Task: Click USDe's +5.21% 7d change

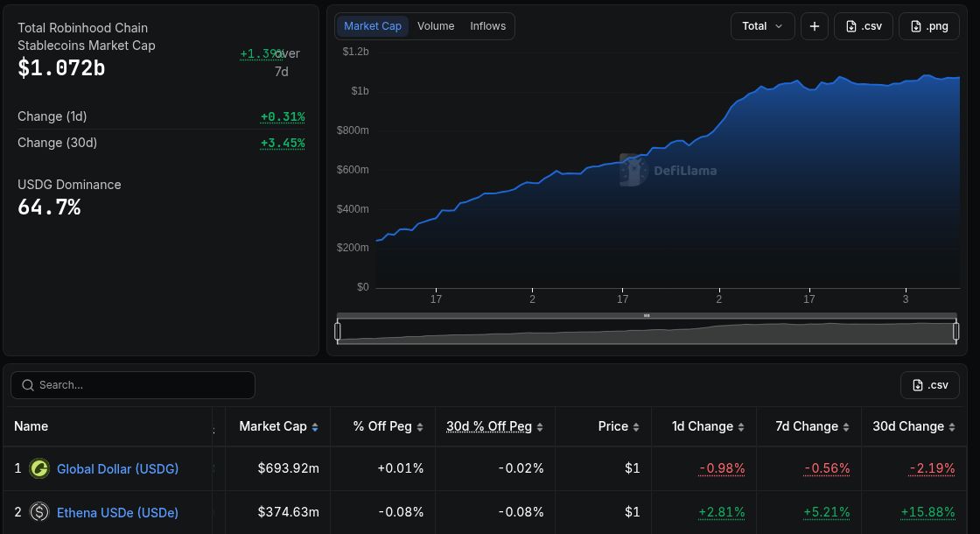Action: [x=826, y=512]
